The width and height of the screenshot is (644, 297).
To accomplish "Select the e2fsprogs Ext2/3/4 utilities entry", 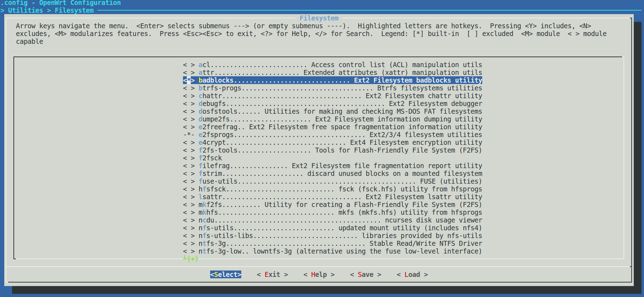I will 332,135.
